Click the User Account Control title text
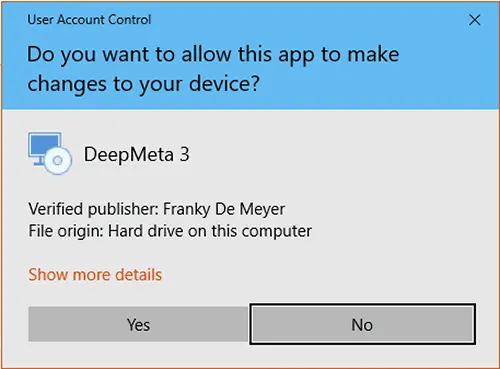 point(89,20)
